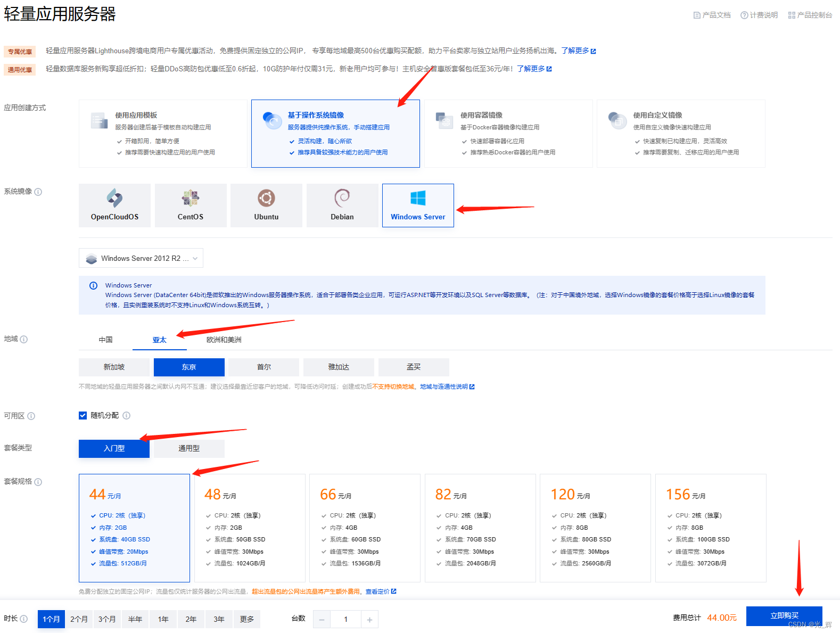Choose the 东京 region
Viewport: 840px width, 633px height.
[x=189, y=367]
